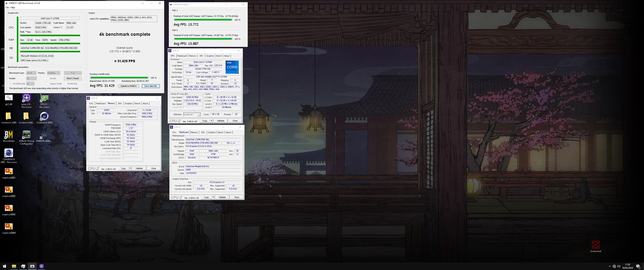The height and width of the screenshot is (270, 644).
Task: Launch the cpuz_x32 desktop shortcut
Action: pos(26,101)
